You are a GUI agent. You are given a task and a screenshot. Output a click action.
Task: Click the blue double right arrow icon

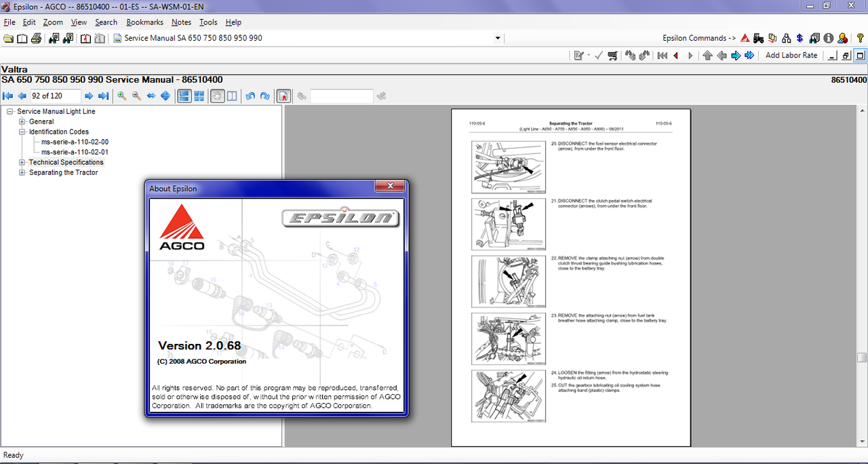coord(749,56)
